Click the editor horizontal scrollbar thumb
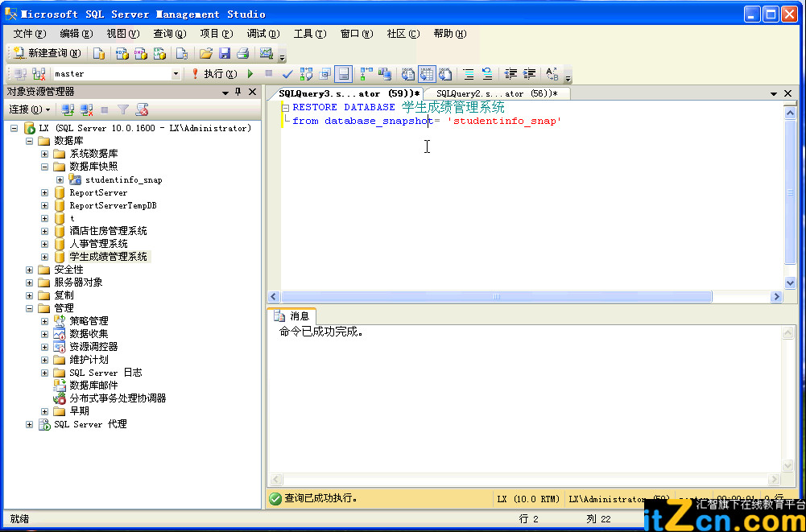The width and height of the screenshot is (806, 532). pos(496,296)
